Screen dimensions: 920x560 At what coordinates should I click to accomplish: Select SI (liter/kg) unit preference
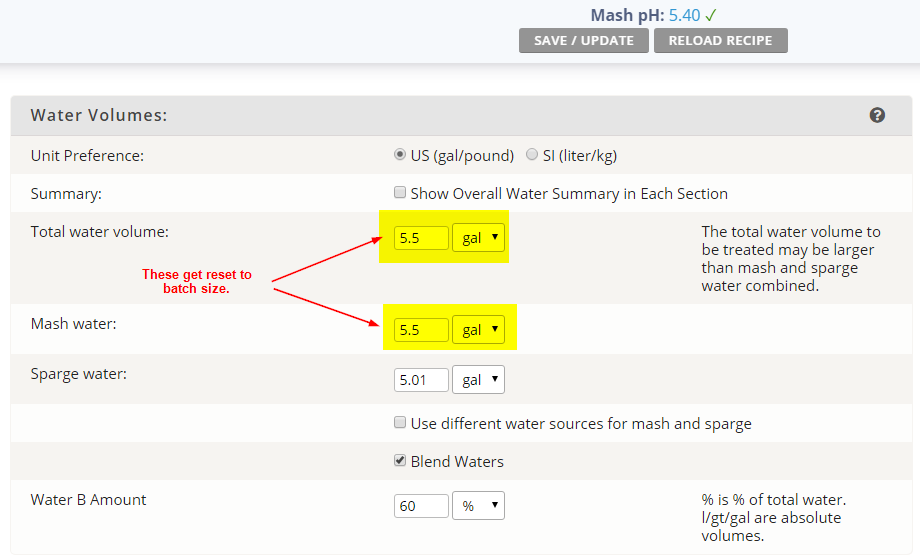(532, 154)
